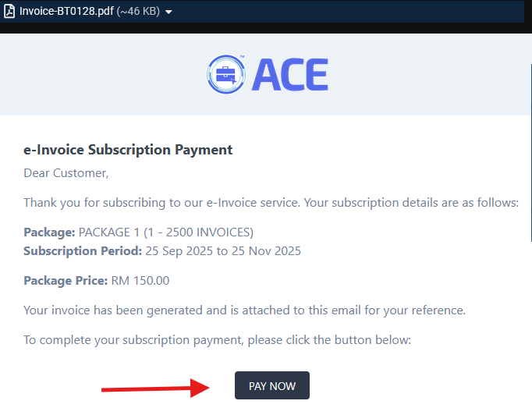The height and width of the screenshot is (415, 532).
Task: Click the RM 150.00 amount
Action: tap(140, 281)
